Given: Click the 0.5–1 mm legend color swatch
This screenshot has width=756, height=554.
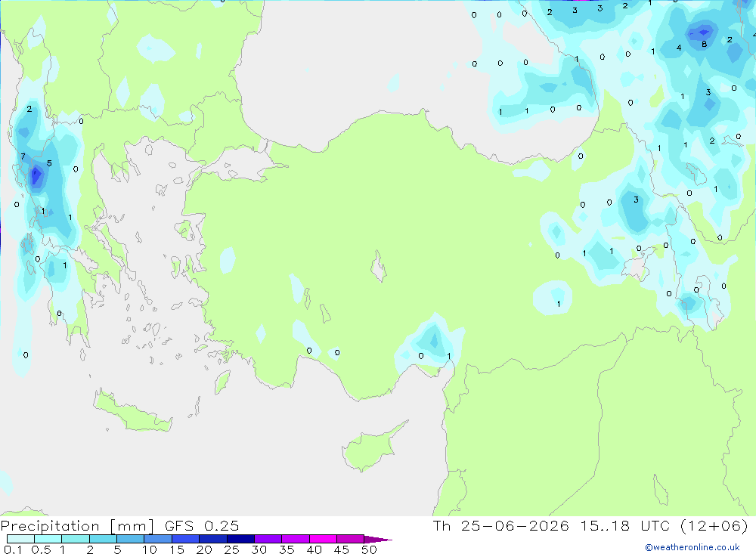Looking at the screenshot, I should [48, 539].
